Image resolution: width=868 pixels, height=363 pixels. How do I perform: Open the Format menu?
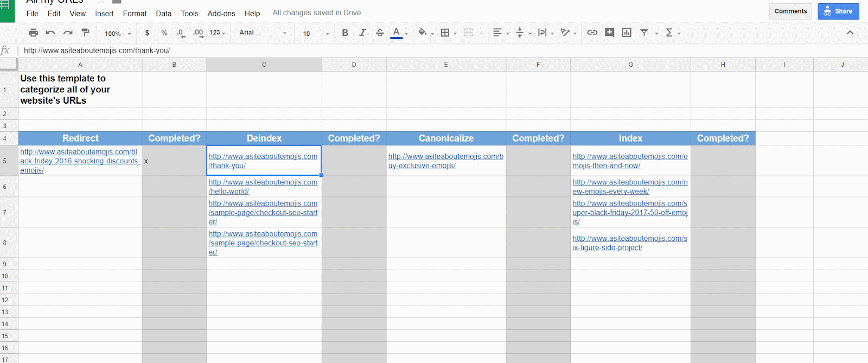point(135,14)
